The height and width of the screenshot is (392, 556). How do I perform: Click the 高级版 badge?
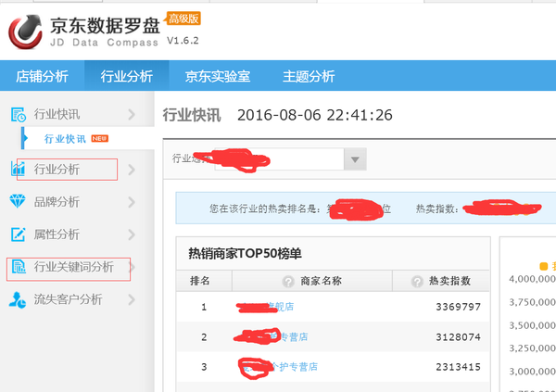pyautogui.click(x=183, y=19)
